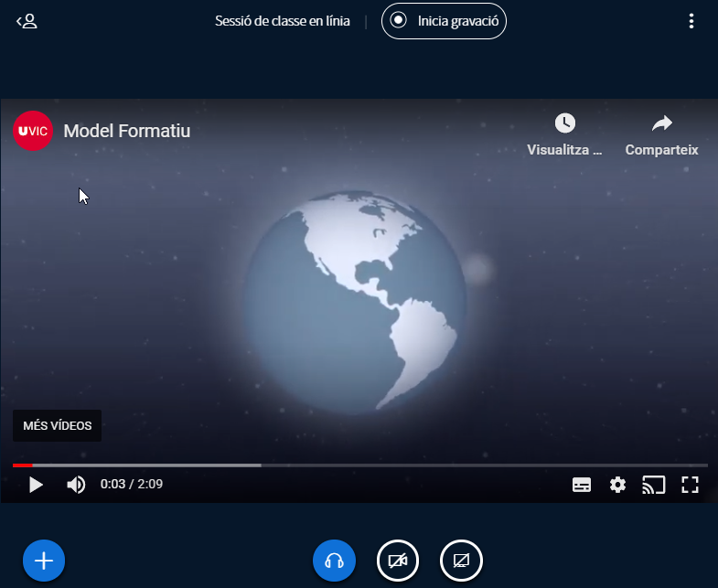Screen dimensions: 718x588
Task: Toggle video subtitles captions
Action: (x=582, y=485)
